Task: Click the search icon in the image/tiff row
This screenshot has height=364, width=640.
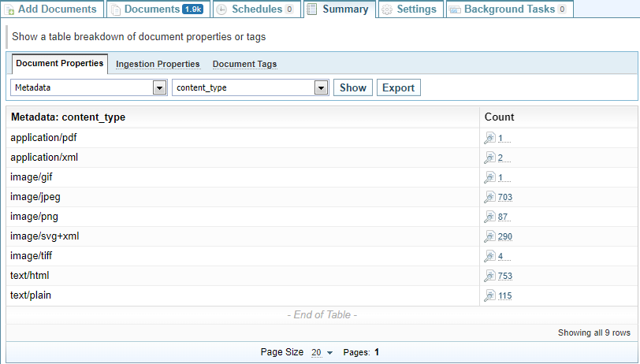Action: [x=489, y=256]
